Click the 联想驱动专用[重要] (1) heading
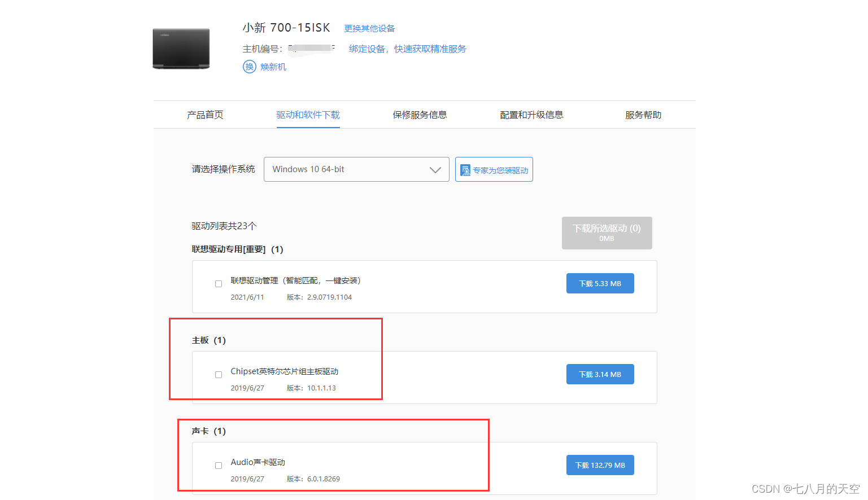This screenshot has height=500, width=868. pos(238,249)
